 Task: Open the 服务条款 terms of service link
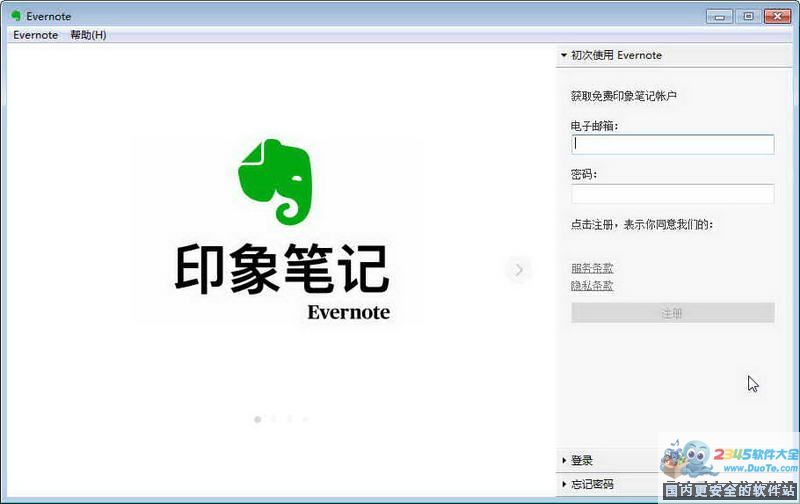tap(592, 268)
